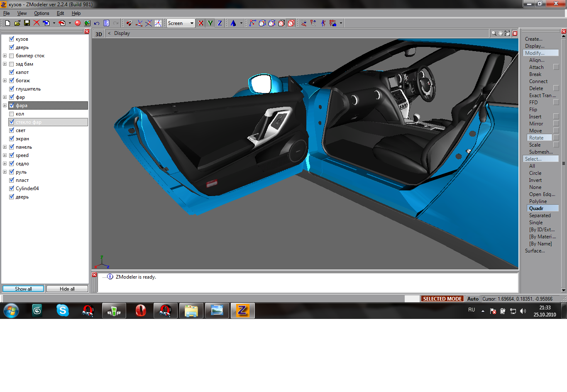Click the Rotate command in Modify list
567x392 pixels.
(x=536, y=138)
